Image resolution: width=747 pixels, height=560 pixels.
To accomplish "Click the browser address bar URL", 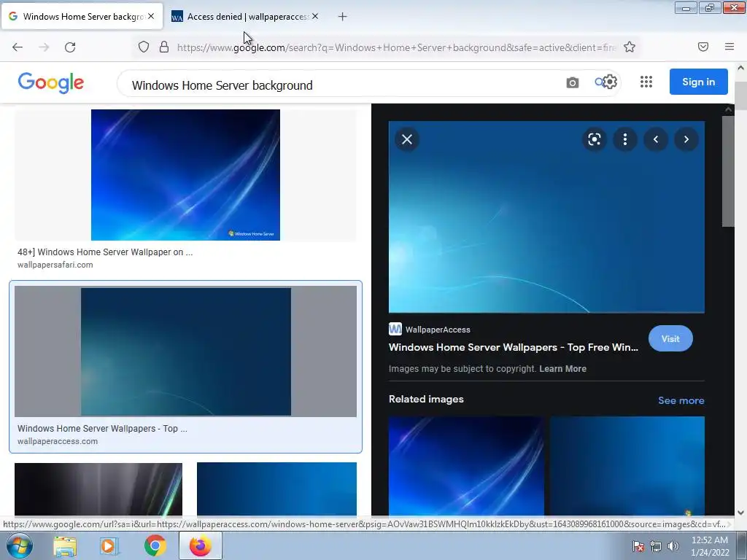I will pos(395,47).
